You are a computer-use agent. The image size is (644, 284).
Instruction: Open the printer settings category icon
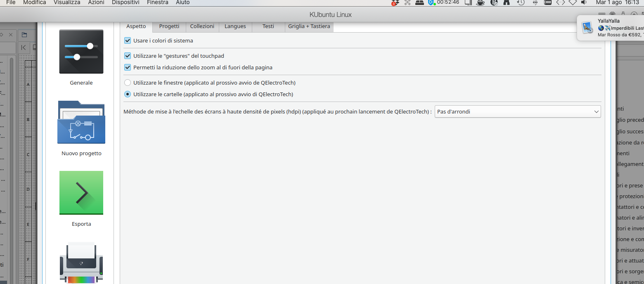click(81, 263)
